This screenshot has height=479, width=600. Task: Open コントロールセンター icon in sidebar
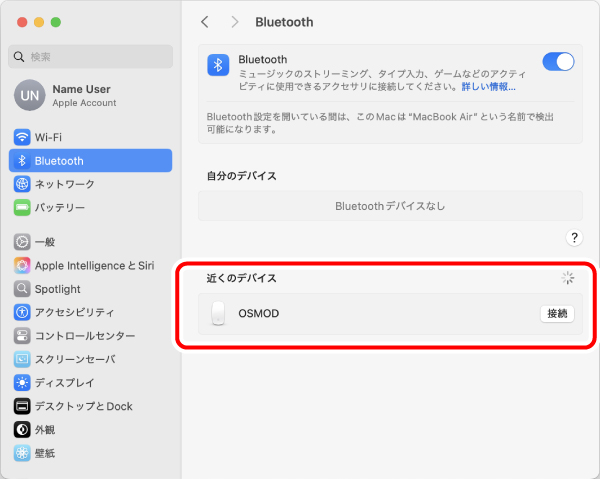coord(22,336)
